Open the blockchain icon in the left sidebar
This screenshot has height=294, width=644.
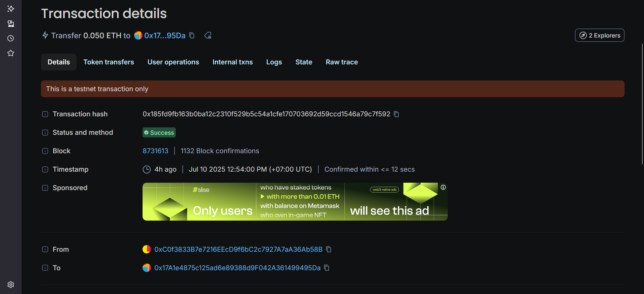coord(11,23)
